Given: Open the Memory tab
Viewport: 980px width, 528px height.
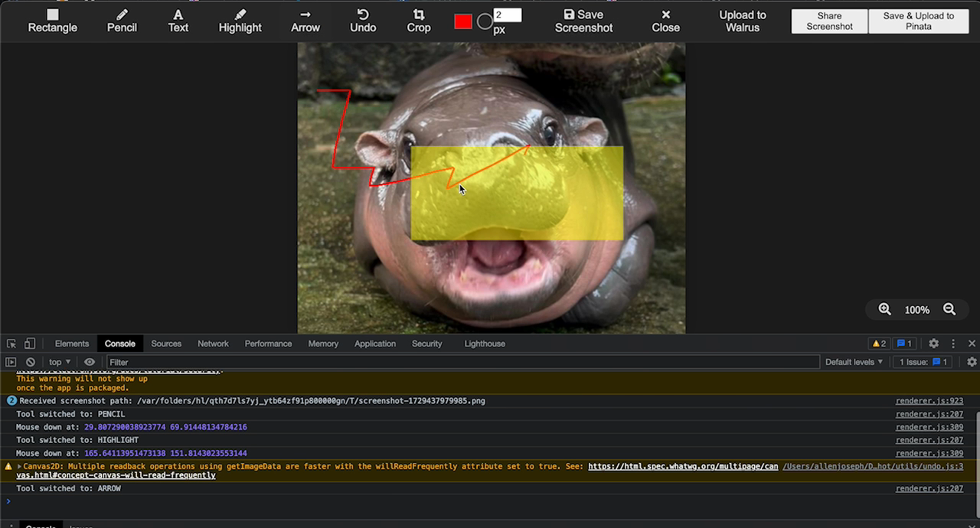Looking at the screenshot, I should [x=323, y=344].
